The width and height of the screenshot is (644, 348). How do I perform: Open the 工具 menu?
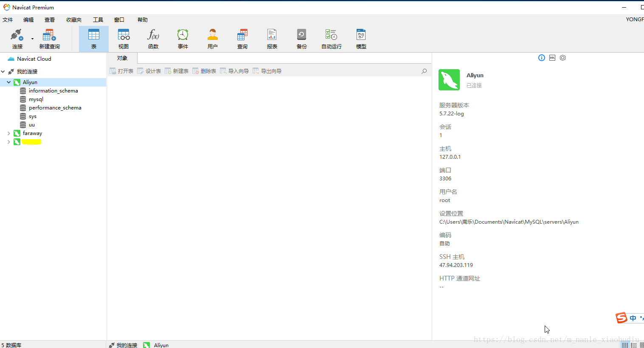click(98, 20)
